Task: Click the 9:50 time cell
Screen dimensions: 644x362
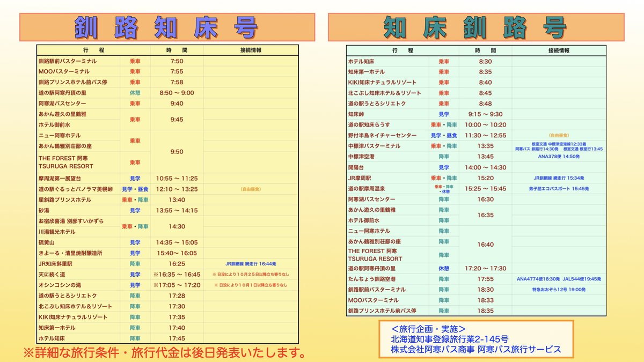Action: [x=177, y=152]
